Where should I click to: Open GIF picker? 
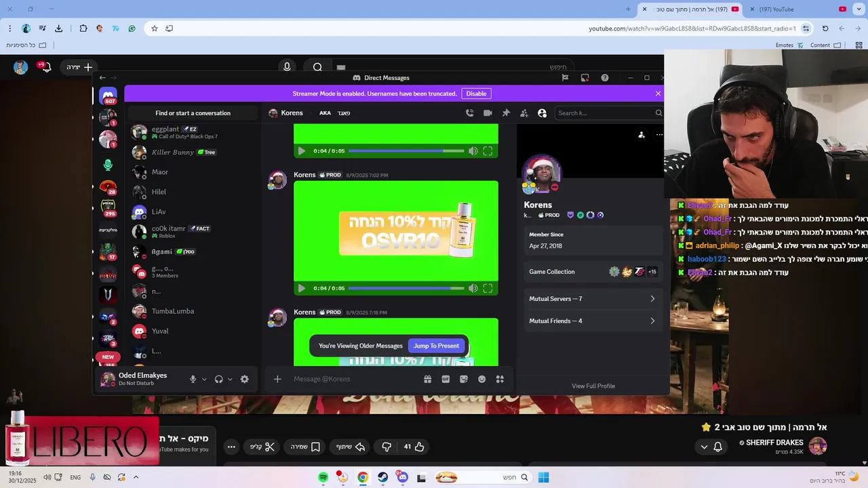(446, 380)
